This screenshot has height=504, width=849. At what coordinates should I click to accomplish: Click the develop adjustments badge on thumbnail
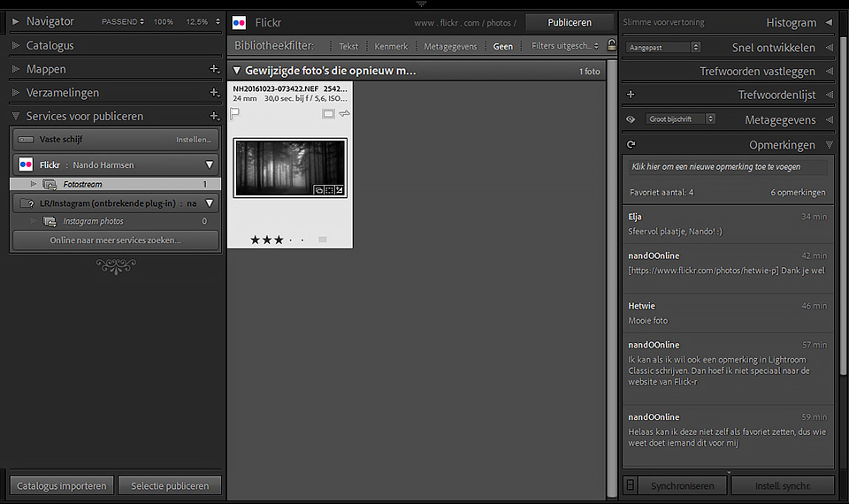click(x=339, y=190)
